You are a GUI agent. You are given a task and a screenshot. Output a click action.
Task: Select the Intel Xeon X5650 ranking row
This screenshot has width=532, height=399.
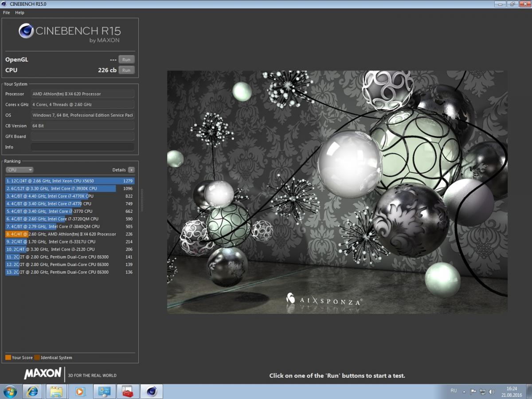click(70, 181)
